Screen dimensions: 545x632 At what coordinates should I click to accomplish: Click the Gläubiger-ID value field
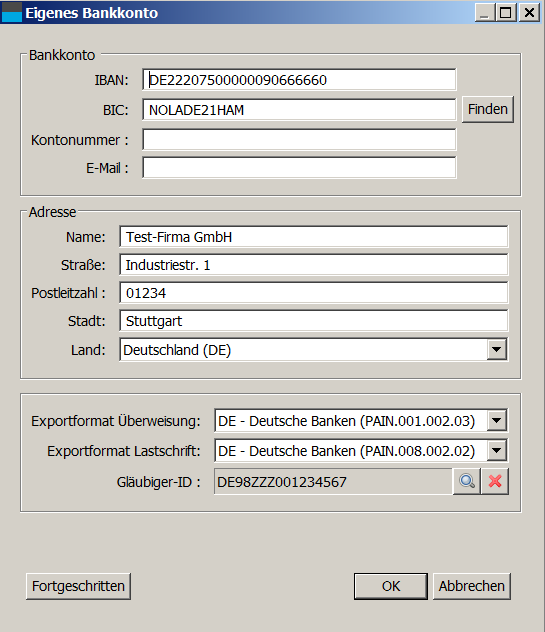(333, 481)
